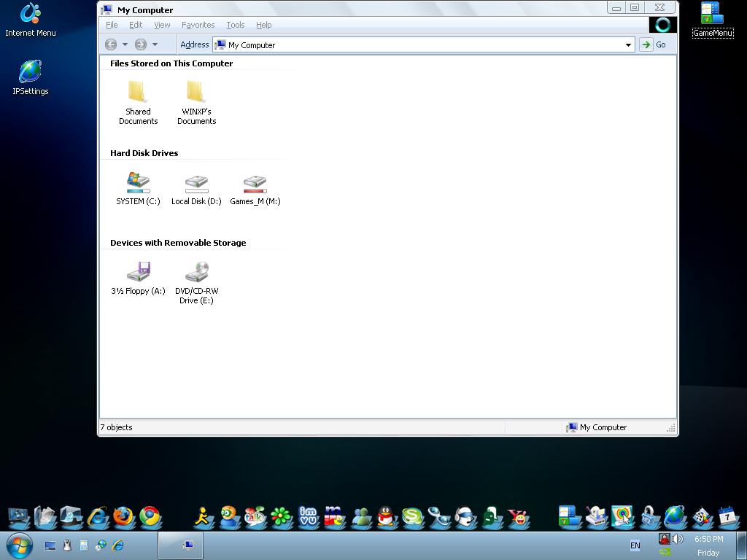Click the Go button
747x560 pixels.
(654, 44)
